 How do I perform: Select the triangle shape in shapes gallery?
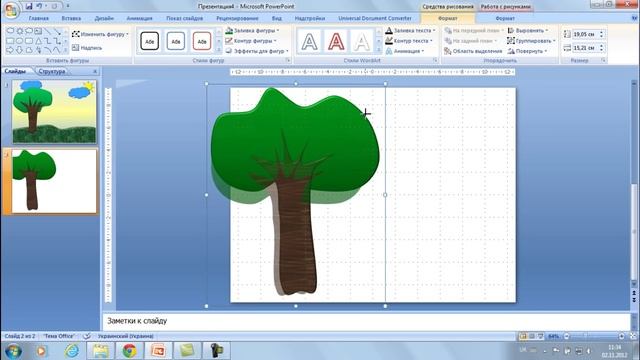38,41
